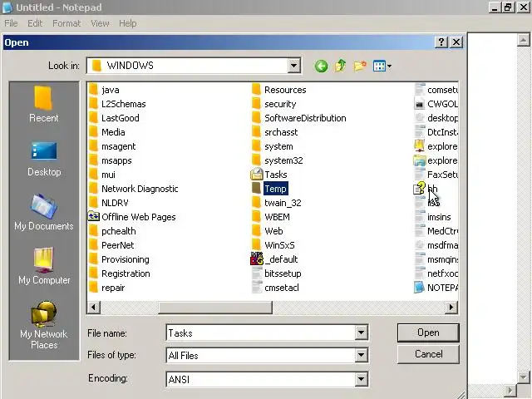Screen dimensions: 532x399
Task: Select the imsins file
Action: point(432,217)
